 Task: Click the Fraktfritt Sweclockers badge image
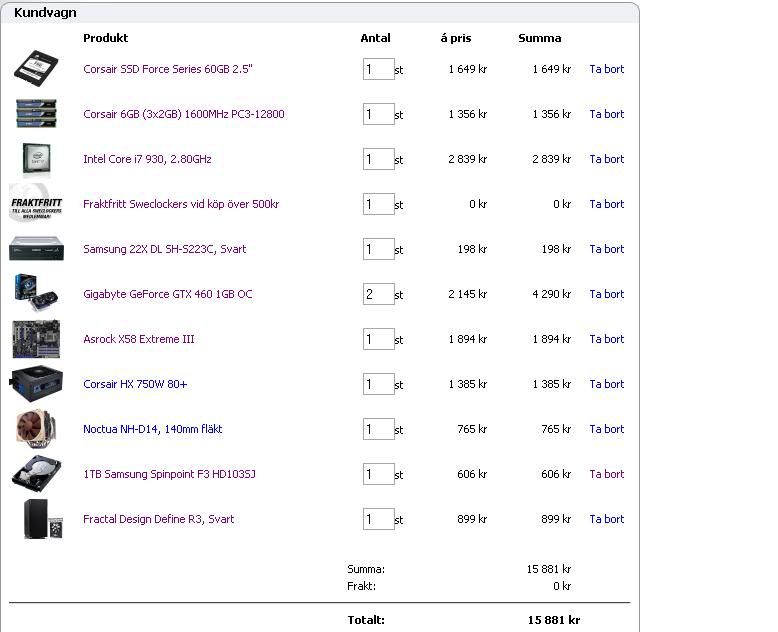coord(36,204)
